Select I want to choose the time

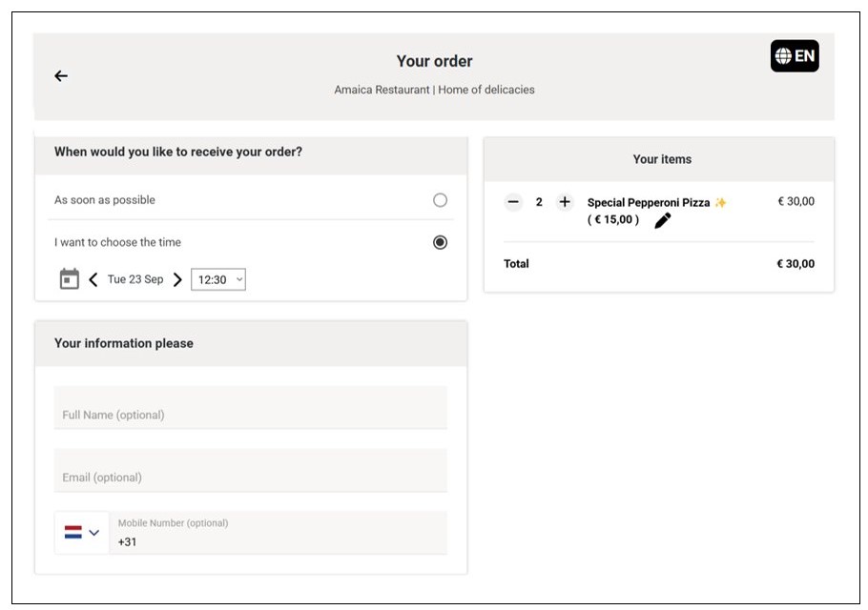pyautogui.click(x=440, y=242)
